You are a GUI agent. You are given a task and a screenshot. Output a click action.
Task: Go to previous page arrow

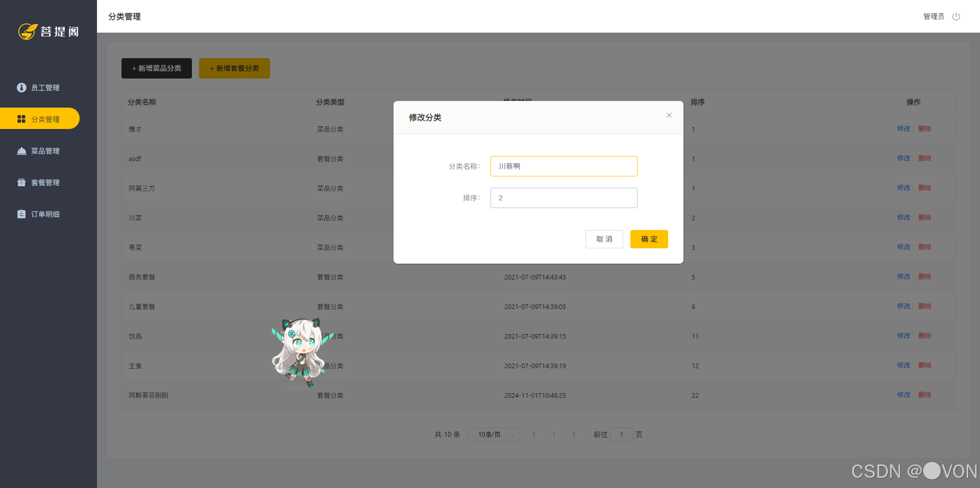(x=534, y=434)
